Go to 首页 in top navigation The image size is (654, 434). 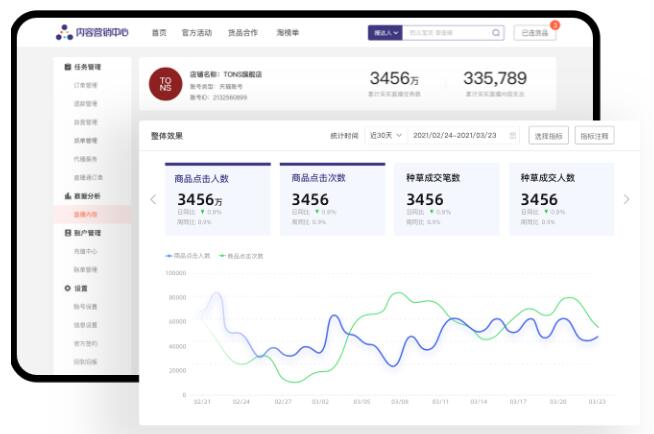pos(159,33)
